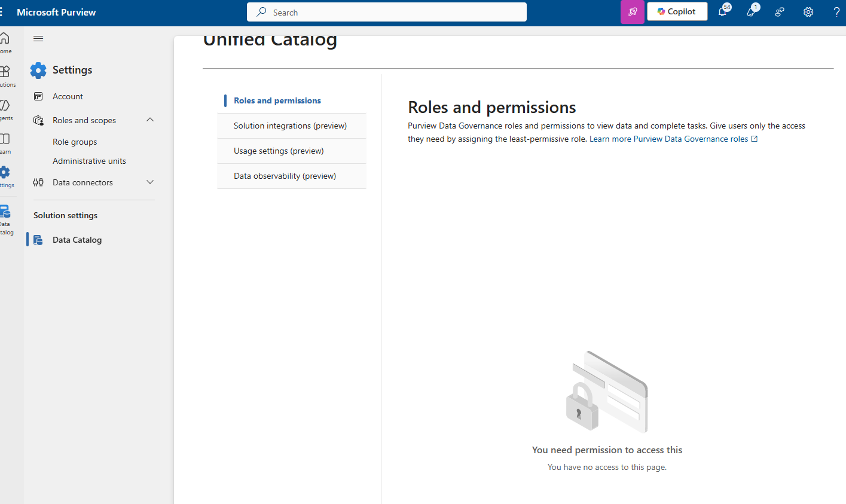Click the Copilot button
This screenshot has width=846, height=504.
pyautogui.click(x=677, y=11)
